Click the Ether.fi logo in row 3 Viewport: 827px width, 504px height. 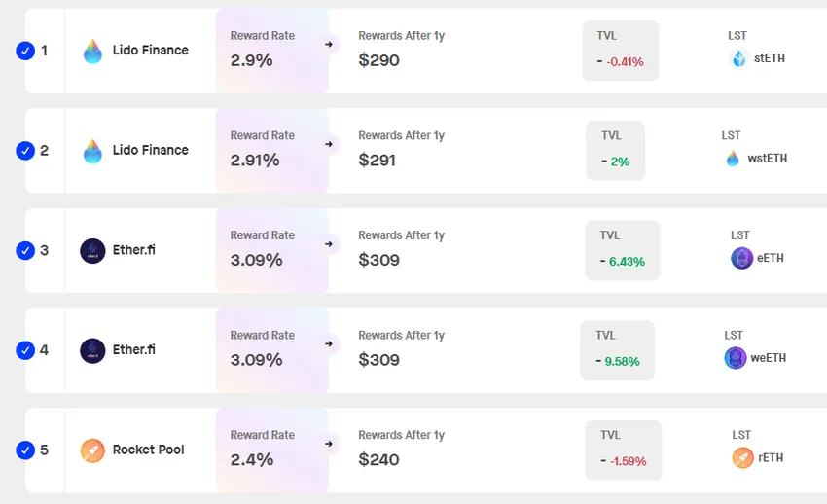pos(92,251)
